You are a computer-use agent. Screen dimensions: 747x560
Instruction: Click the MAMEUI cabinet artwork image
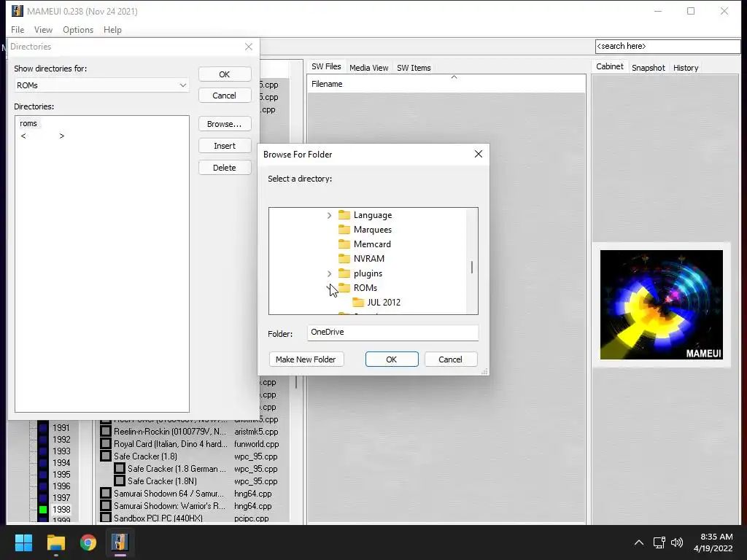(x=661, y=305)
